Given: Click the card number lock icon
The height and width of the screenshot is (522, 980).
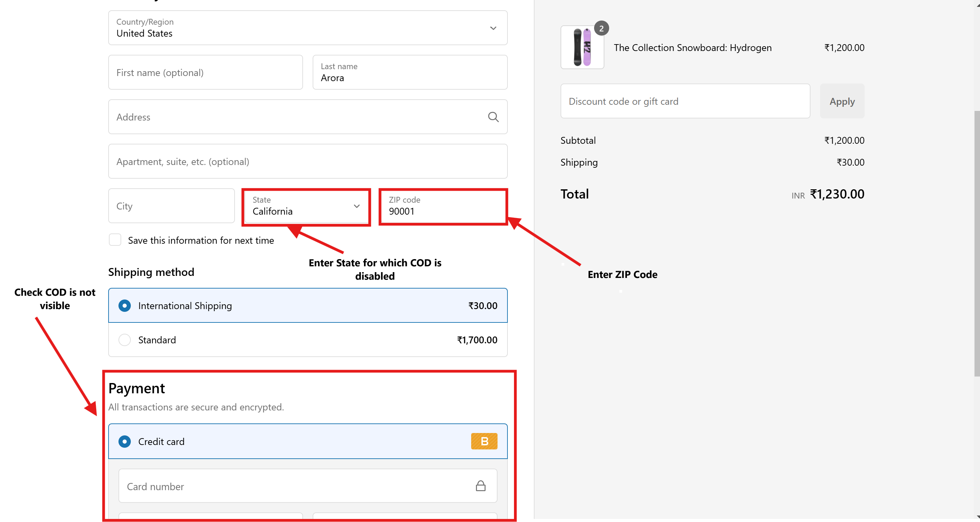Looking at the screenshot, I should (480, 486).
